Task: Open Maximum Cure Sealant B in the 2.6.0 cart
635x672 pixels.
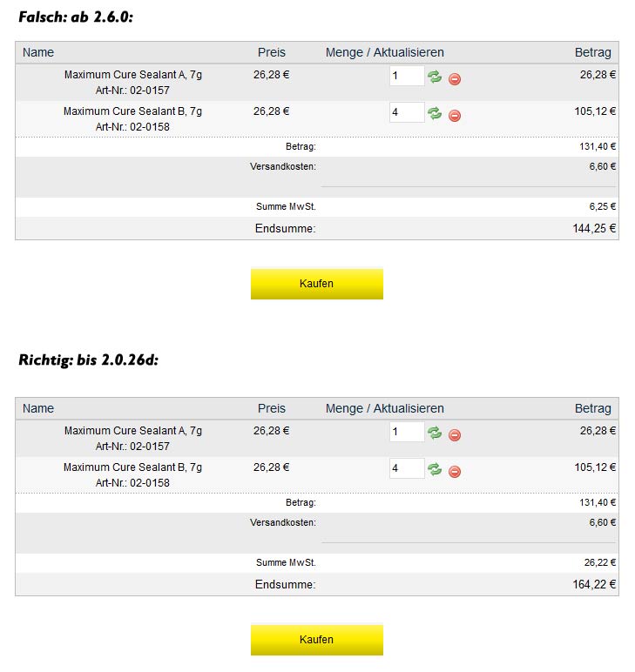Action: [132, 111]
